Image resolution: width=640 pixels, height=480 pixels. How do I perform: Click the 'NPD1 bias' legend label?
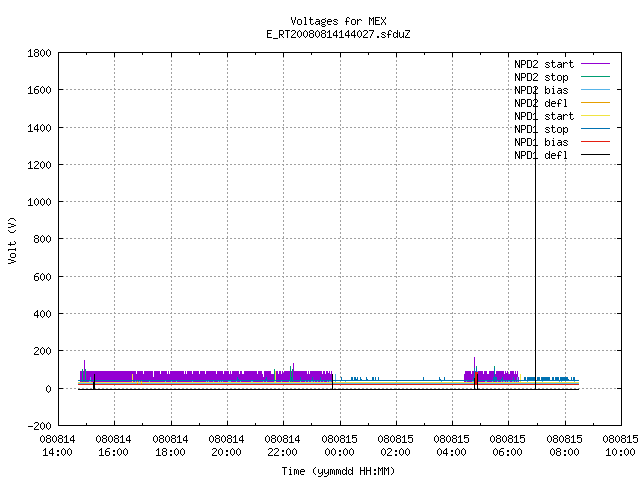pyautogui.click(x=541, y=142)
